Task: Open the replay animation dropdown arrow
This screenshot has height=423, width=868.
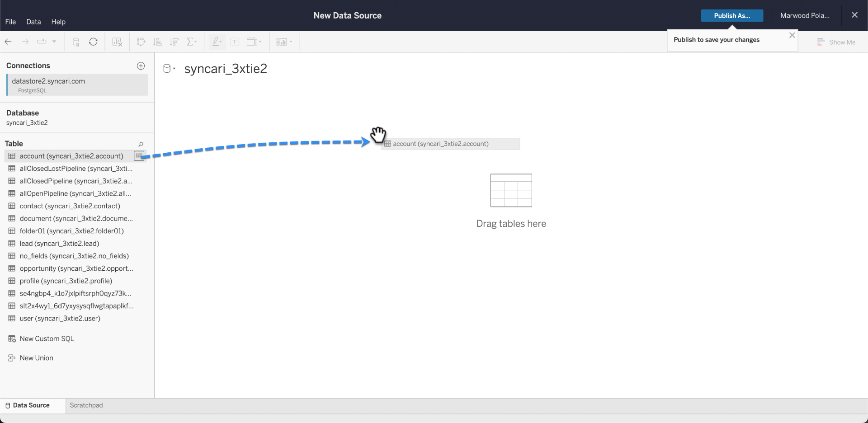Action: pos(54,42)
